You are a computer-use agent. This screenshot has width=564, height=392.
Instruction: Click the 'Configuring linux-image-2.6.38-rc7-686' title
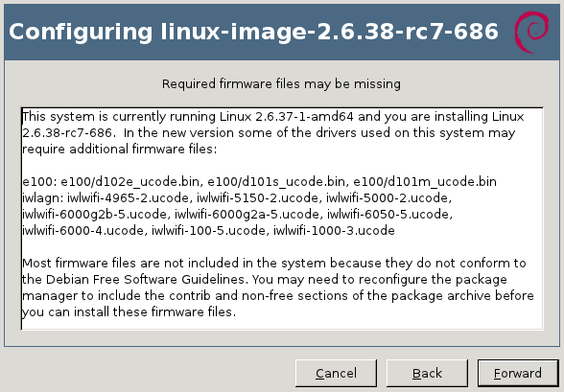pos(253,32)
